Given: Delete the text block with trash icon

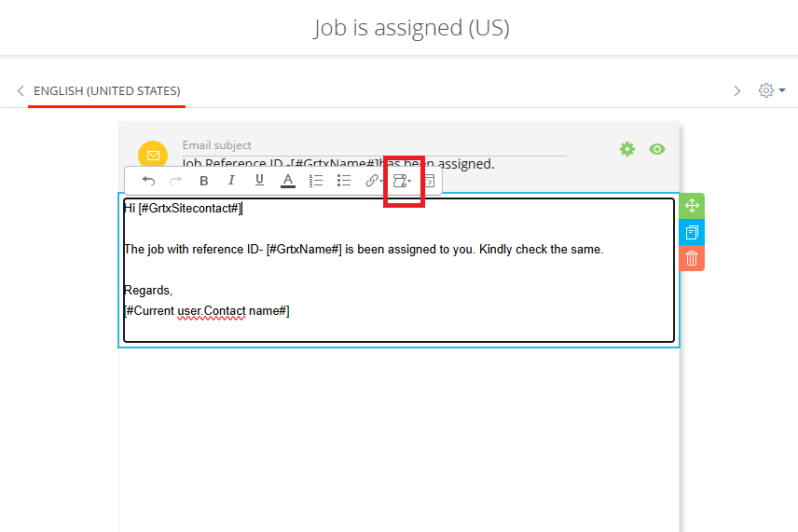Looking at the screenshot, I should [x=692, y=258].
